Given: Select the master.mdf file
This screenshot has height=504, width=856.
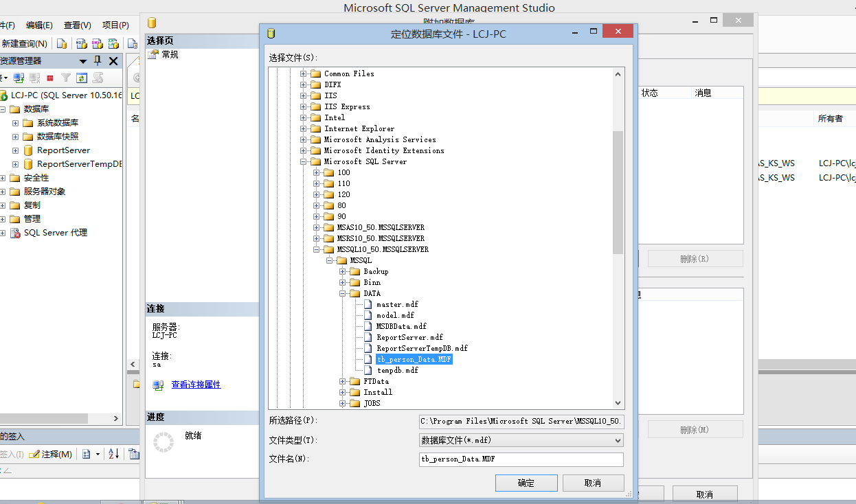Looking at the screenshot, I should (397, 304).
